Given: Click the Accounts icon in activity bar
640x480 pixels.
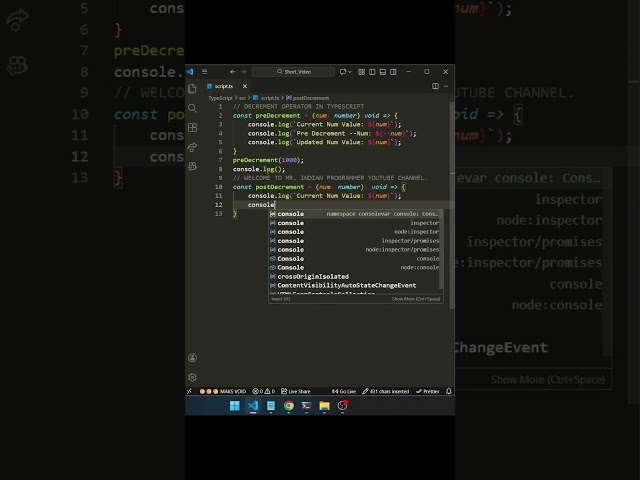Looking at the screenshot, I should 192,358.
